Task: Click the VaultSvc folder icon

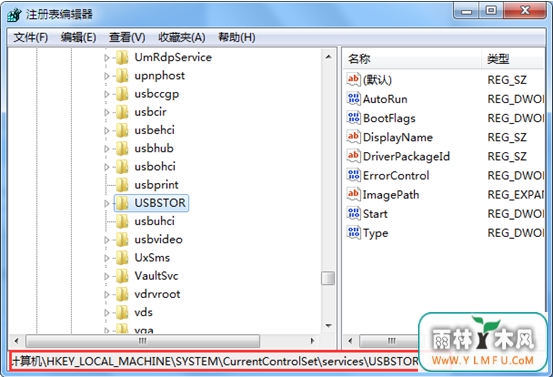Action: tap(122, 276)
